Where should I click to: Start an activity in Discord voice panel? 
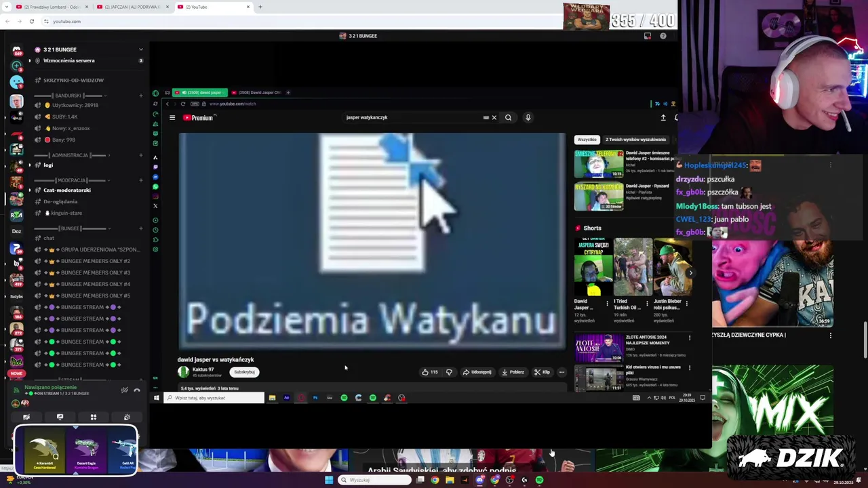[94, 417]
